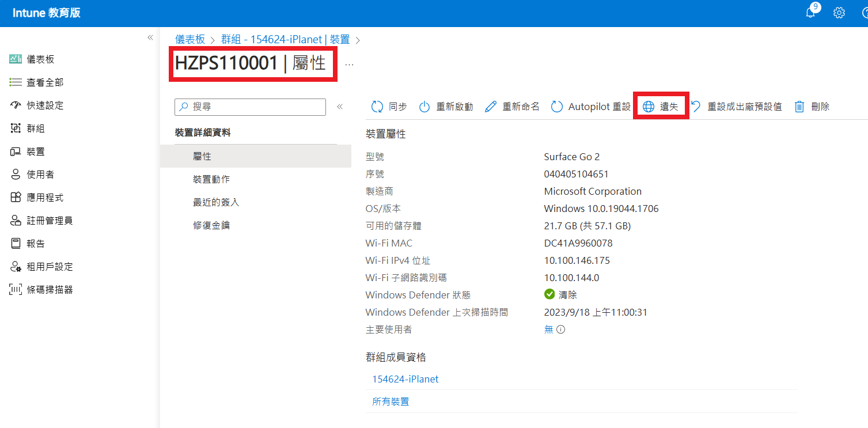Viewport: 868px width, 428px height.
Task: Open 裝置動作 in device details
Action: click(x=211, y=179)
